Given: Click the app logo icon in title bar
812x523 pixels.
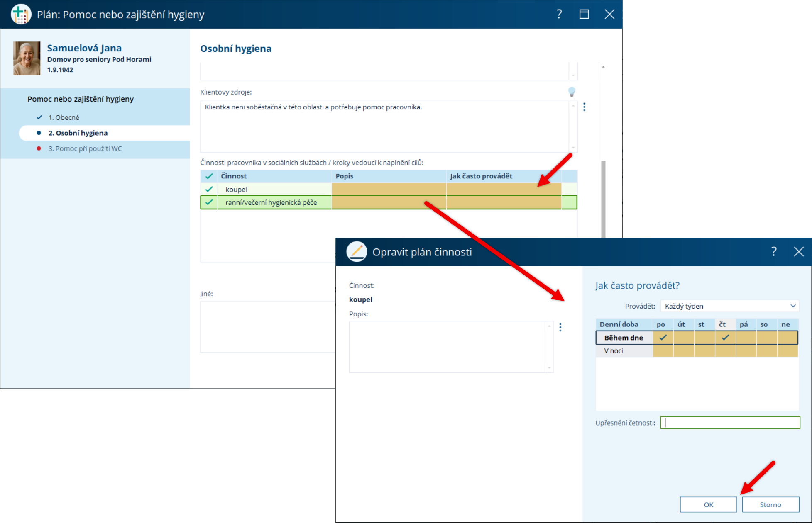Looking at the screenshot, I should click(x=21, y=15).
